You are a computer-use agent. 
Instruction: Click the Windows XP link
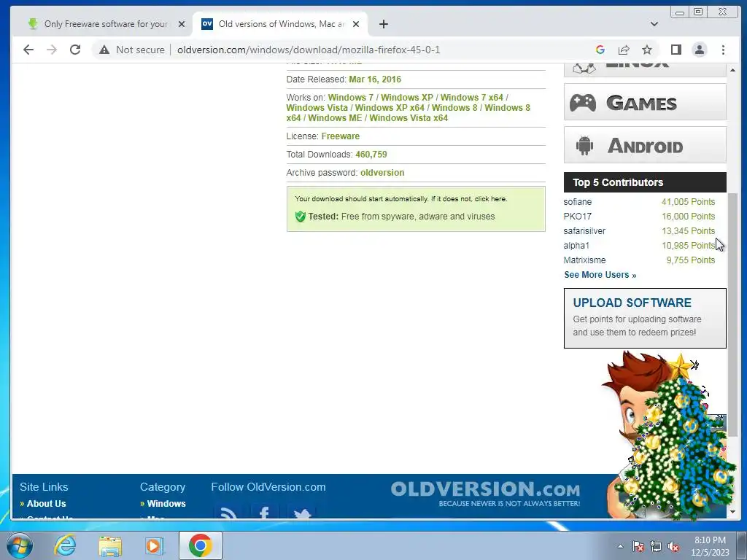(x=407, y=97)
